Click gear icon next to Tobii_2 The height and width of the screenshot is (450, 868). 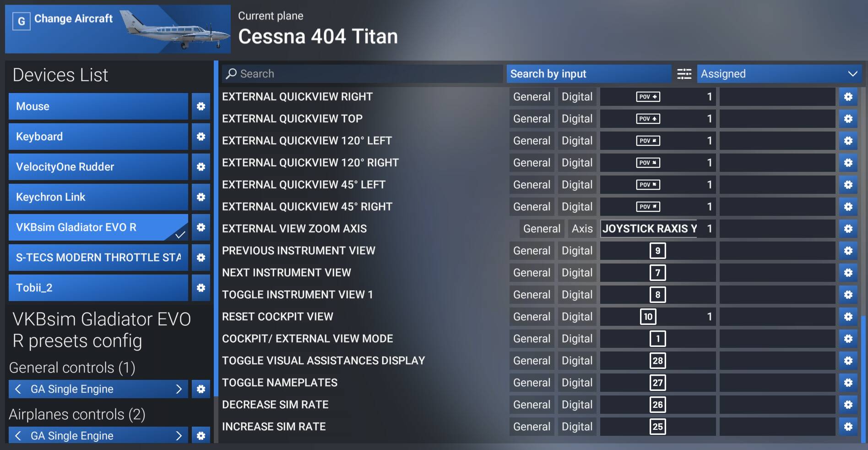coord(201,288)
